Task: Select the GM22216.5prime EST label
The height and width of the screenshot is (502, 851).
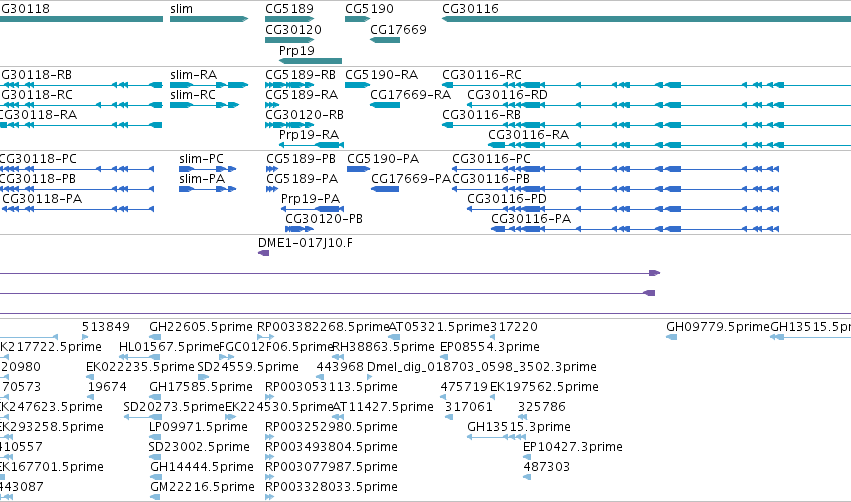Action: (202, 488)
